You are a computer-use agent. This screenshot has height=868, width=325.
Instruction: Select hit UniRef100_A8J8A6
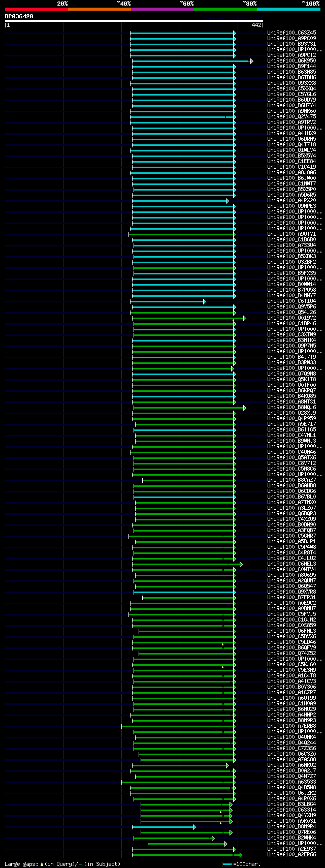pyautogui.click(x=291, y=173)
